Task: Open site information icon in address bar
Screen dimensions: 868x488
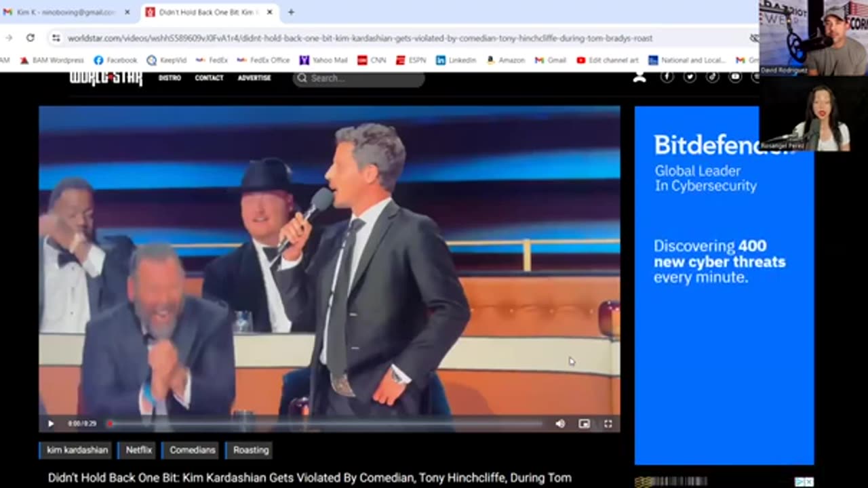Action: [x=56, y=38]
